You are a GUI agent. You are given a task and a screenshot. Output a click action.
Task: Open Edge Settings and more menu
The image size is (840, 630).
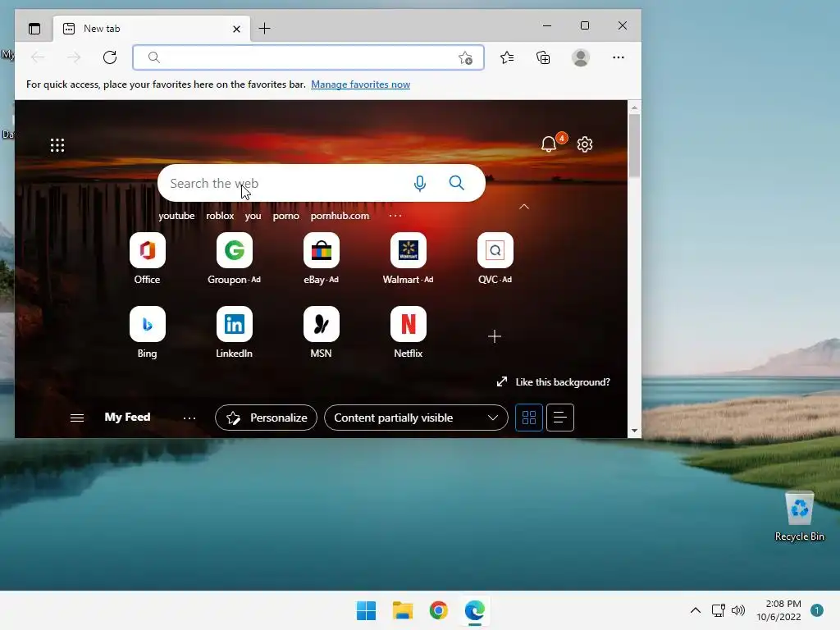pyautogui.click(x=619, y=57)
